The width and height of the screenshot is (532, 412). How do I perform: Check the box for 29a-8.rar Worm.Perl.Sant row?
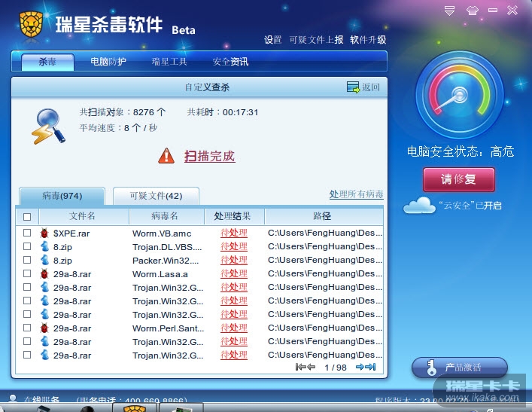tap(27, 328)
